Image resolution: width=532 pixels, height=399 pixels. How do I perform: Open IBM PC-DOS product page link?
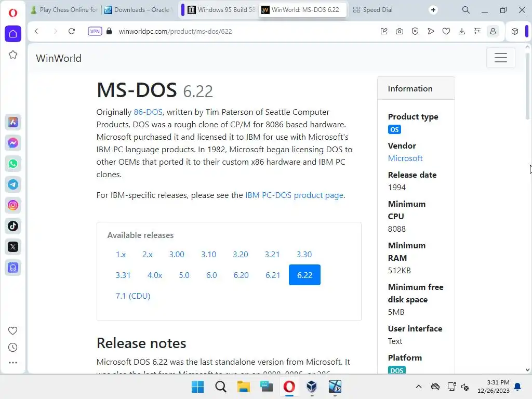[x=294, y=195]
